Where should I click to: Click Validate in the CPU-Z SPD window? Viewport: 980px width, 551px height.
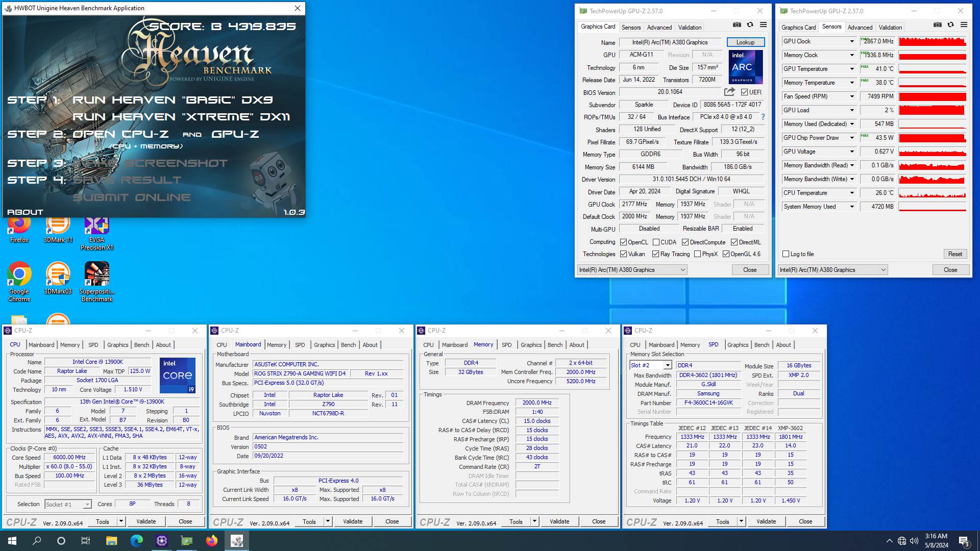[766, 521]
